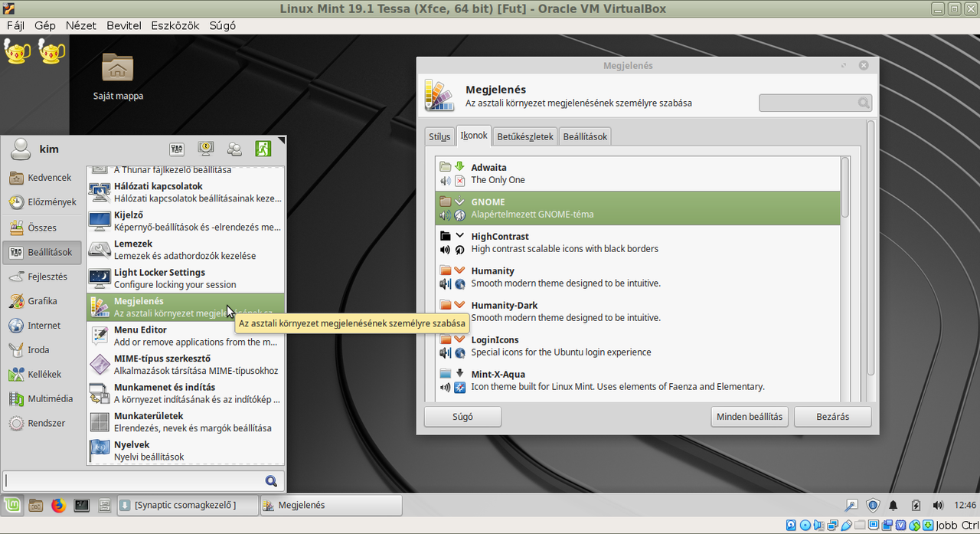Viewport: 980px width, 534px height.
Task: Select the LoginIcons icon theme
Action: coord(637,346)
